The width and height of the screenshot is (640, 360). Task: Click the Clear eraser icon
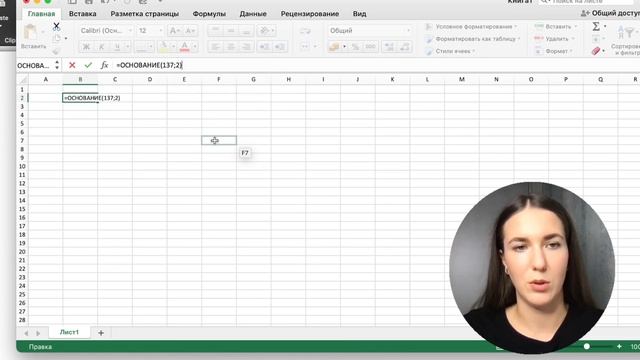596,51
